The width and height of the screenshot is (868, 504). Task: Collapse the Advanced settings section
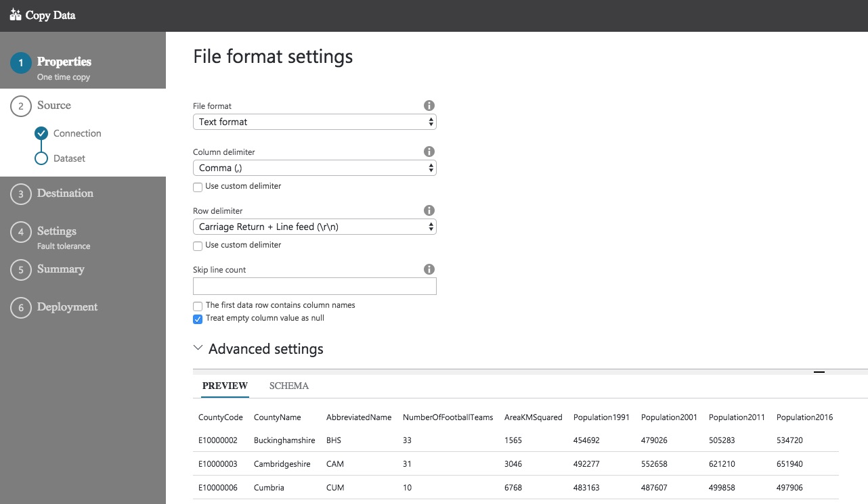pyautogui.click(x=198, y=348)
